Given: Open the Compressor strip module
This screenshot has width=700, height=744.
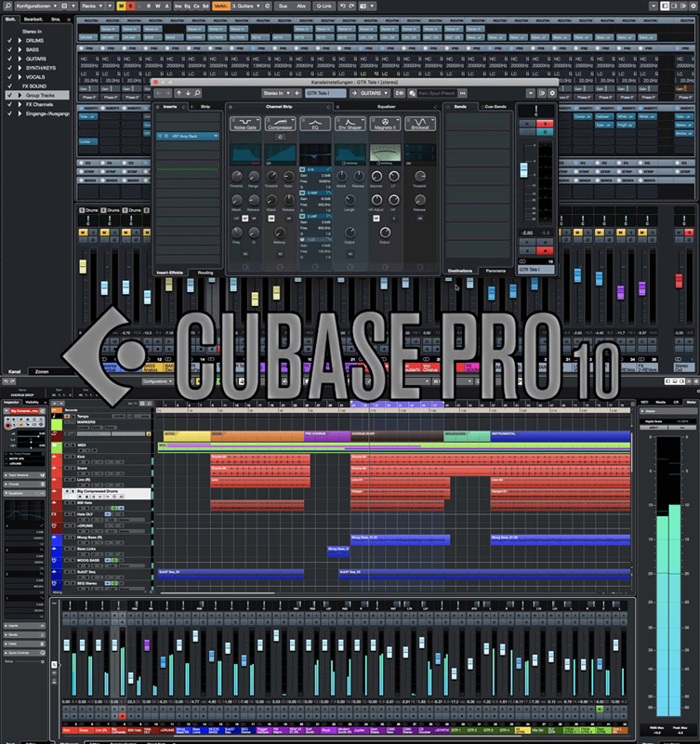Looking at the screenshot, I should (280, 124).
